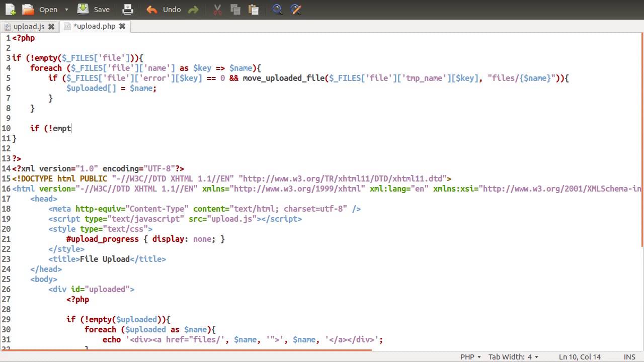Save the current file
This screenshot has height=362, width=644.
click(x=94, y=9)
